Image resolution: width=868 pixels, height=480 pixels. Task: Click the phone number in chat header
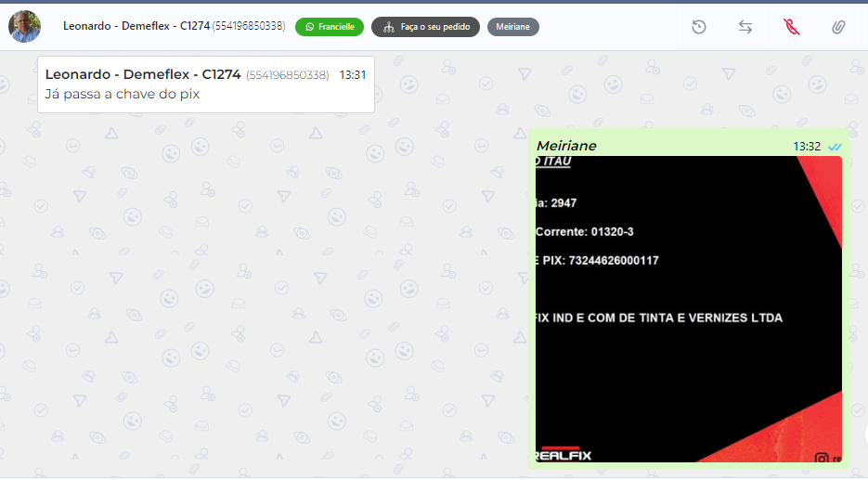coord(249,26)
